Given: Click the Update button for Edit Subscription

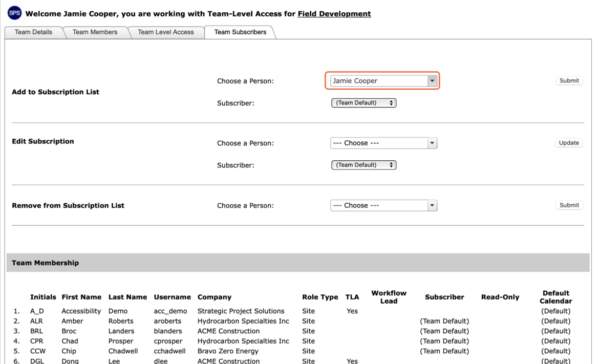Looking at the screenshot, I should [568, 143].
